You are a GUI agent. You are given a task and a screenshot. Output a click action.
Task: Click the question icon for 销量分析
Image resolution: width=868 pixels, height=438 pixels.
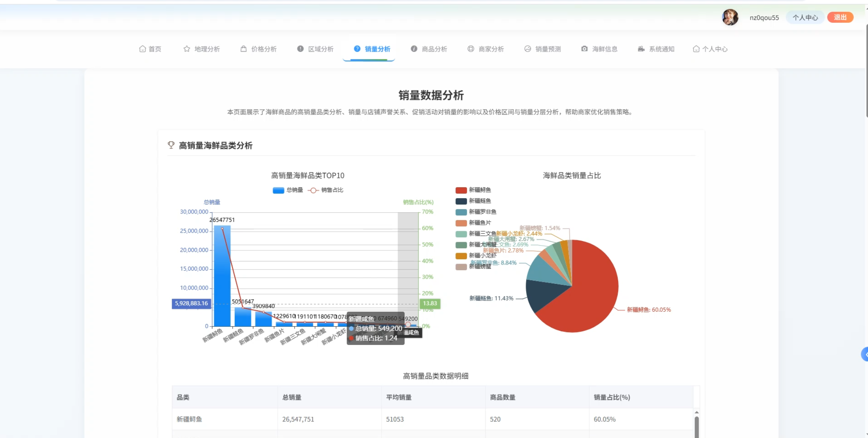[357, 49]
